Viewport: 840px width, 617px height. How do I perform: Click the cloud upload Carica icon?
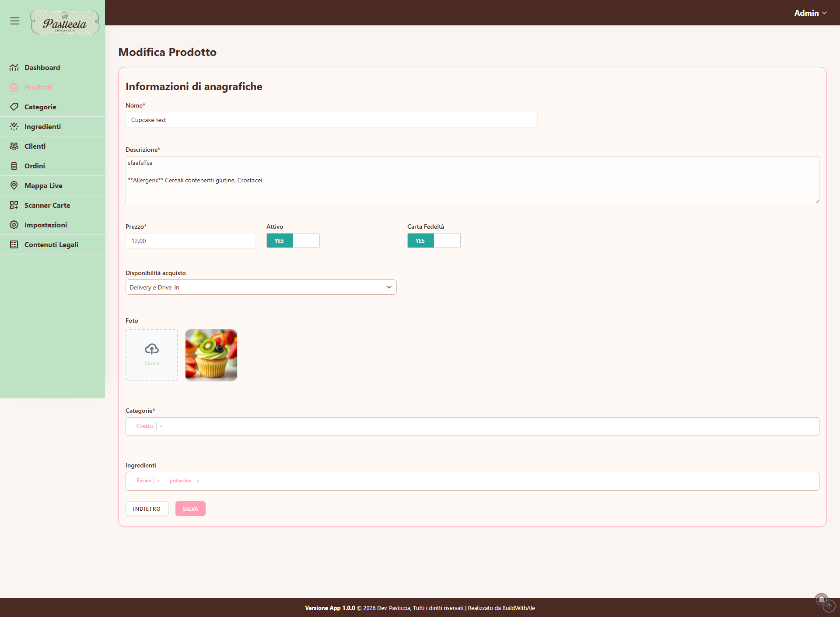point(152,349)
